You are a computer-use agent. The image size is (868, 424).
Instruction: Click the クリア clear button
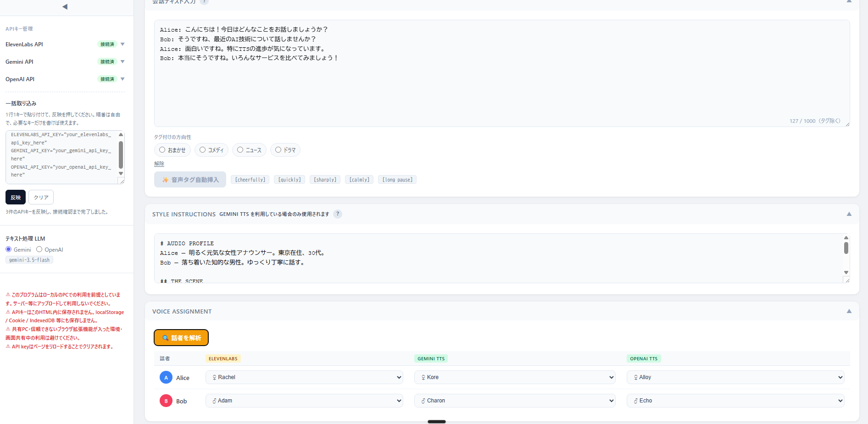click(x=41, y=197)
